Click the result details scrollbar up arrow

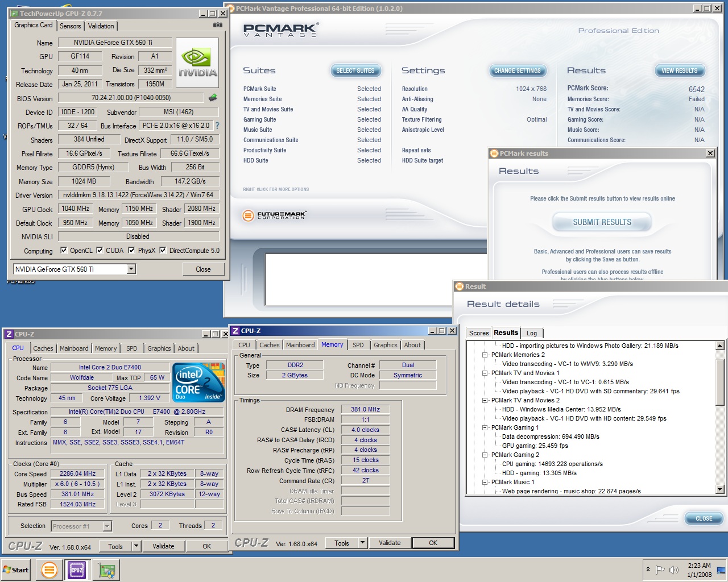pos(719,346)
